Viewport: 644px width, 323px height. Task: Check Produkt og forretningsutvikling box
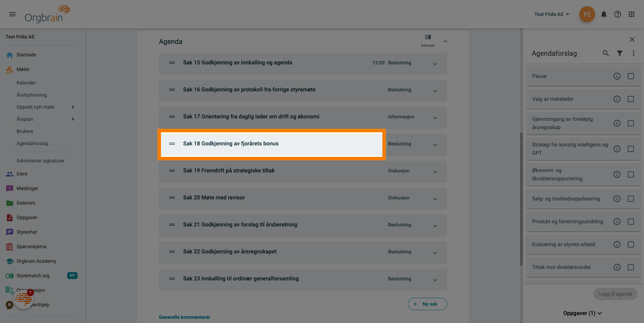point(631,222)
